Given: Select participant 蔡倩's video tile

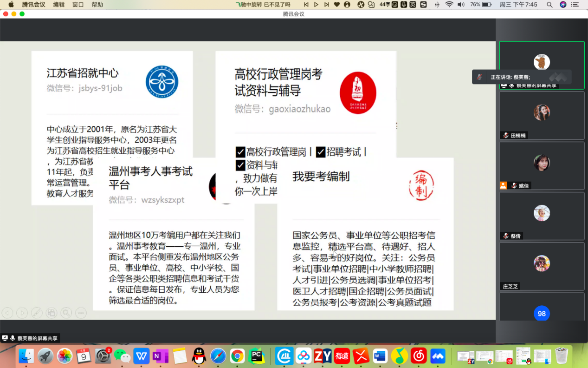Looking at the screenshot, I should pos(542,216).
